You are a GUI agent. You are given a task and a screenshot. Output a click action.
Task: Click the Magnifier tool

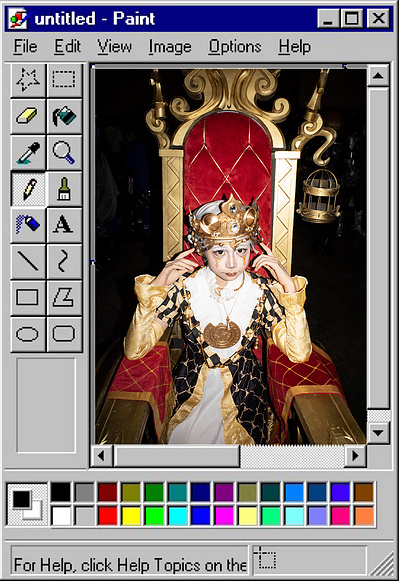coord(64,152)
